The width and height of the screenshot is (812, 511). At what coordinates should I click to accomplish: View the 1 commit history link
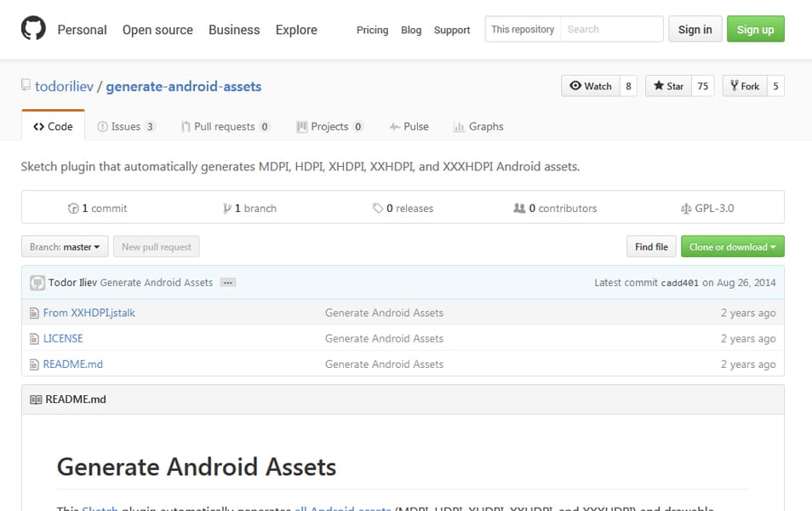(97, 209)
